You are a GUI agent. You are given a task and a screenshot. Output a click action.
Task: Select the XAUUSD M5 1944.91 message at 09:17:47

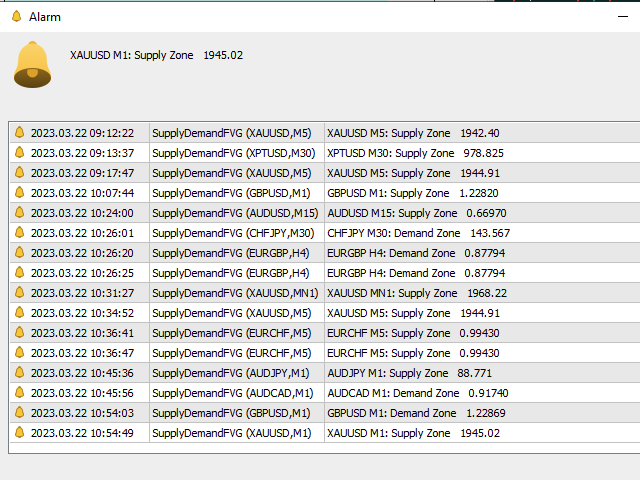pos(413,173)
